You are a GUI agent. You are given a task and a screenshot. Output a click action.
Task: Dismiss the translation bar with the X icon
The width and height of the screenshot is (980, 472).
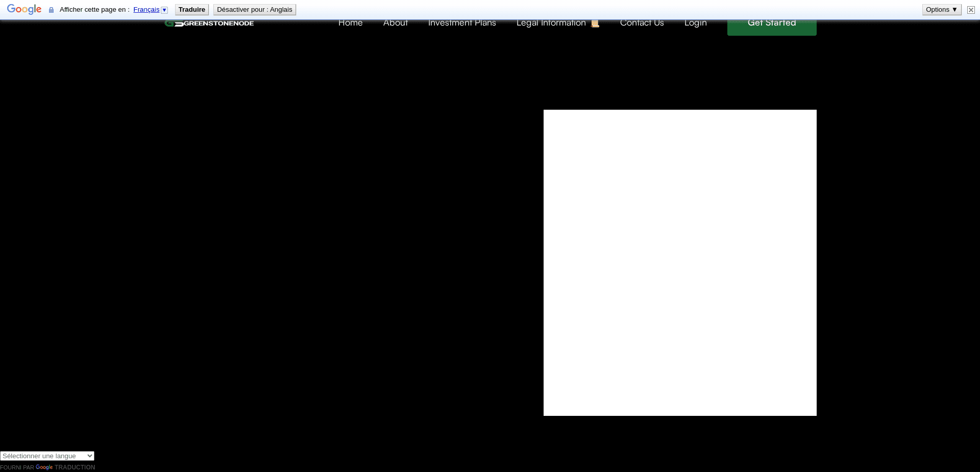coord(970,10)
